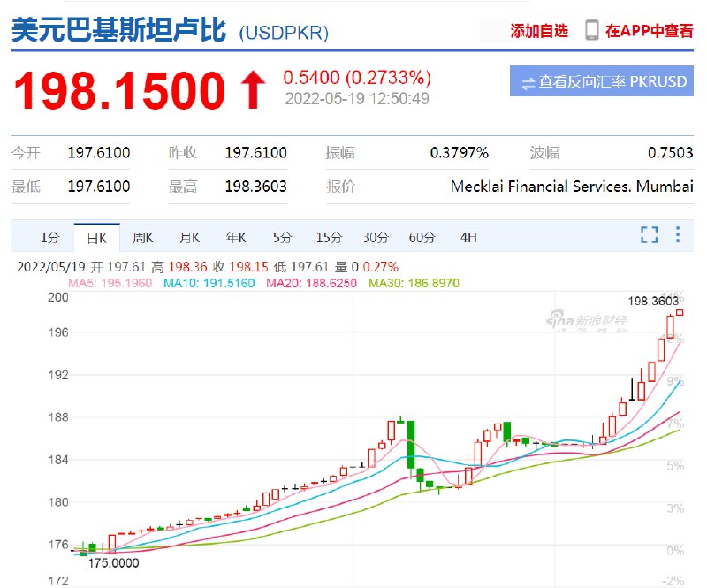707x588 pixels.
Task: Select the 15分 chart tab
Action: click(x=329, y=237)
